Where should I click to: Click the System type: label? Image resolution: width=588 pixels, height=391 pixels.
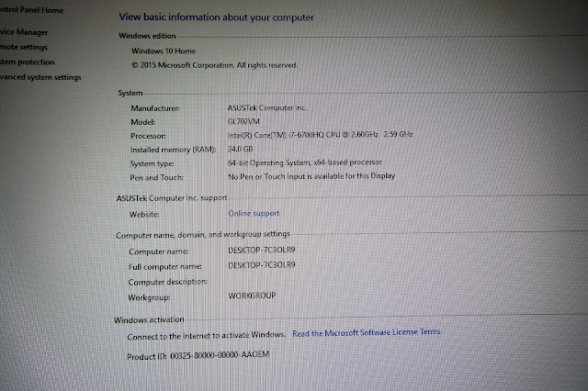(152, 163)
